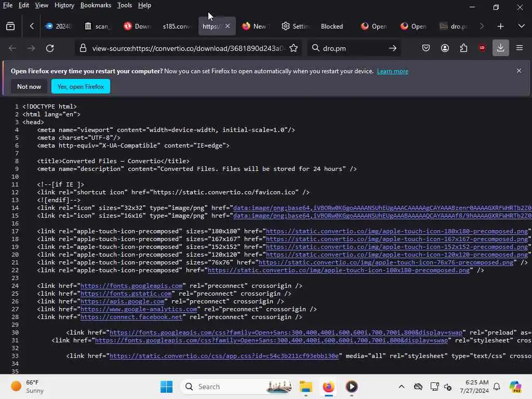Open the History menu
Viewport: 532px width, 399px height.
click(64, 5)
